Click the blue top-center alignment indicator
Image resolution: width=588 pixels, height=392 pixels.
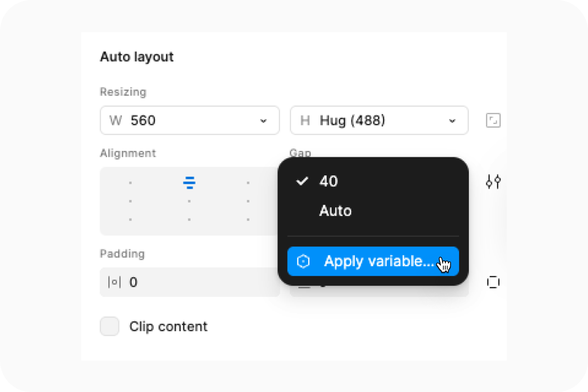pos(189,182)
